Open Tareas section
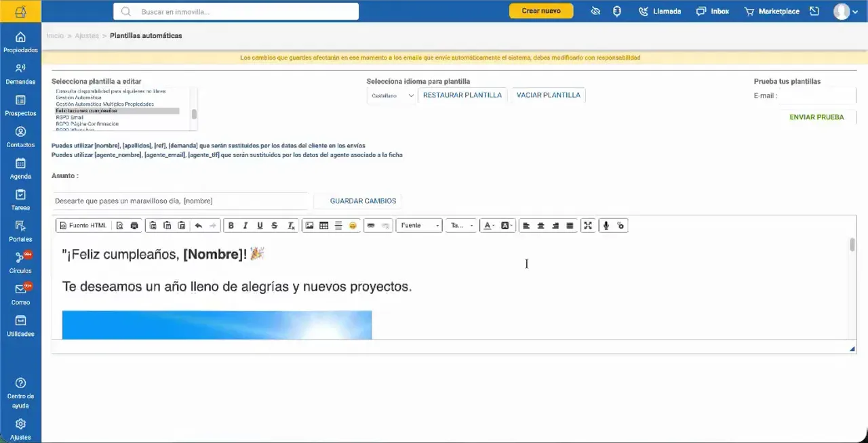This screenshot has width=868, height=443. coord(20,199)
